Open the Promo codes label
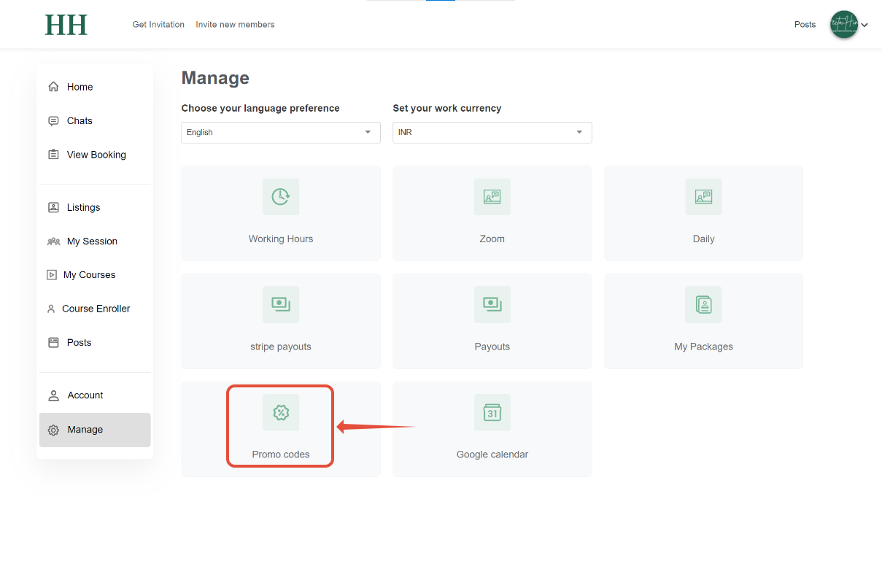 [x=281, y=454]
